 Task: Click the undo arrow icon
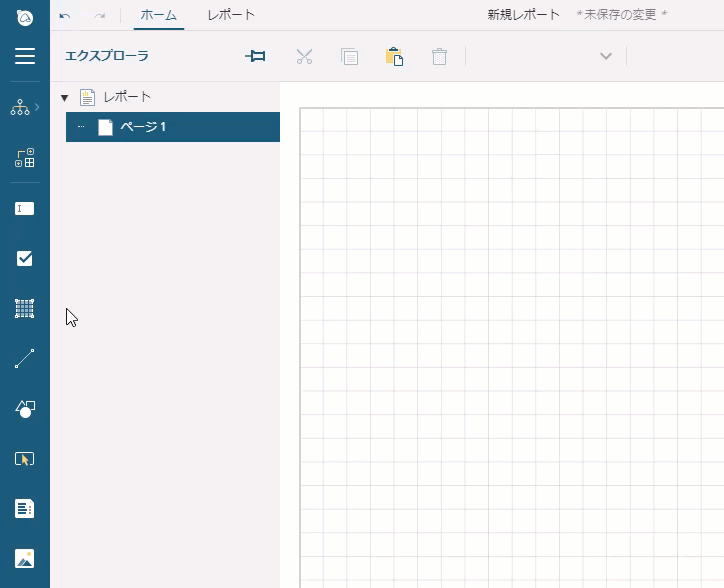[65, 16]
